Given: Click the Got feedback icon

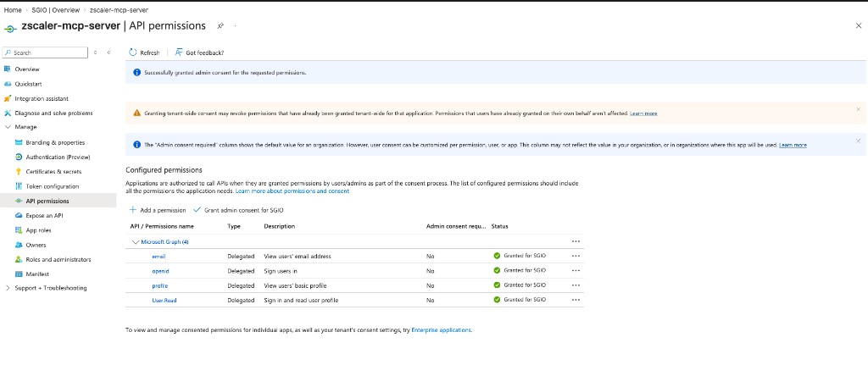Looking at the screenshot, I should pos(179,53).
